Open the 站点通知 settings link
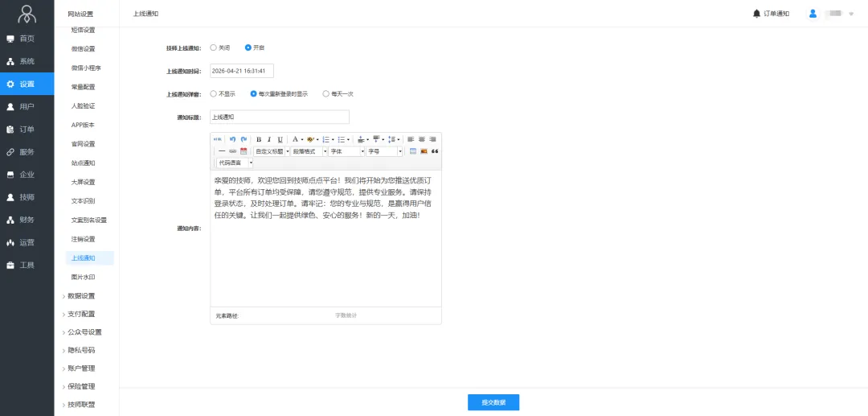Image resolution: width=868 pixels, height=416 pixels. (83, 163)
